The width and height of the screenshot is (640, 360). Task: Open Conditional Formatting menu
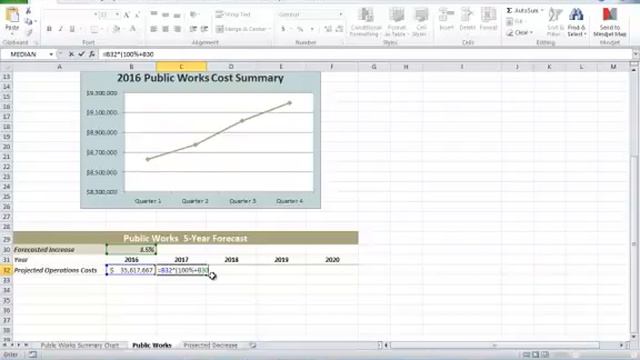coord(365,22)
